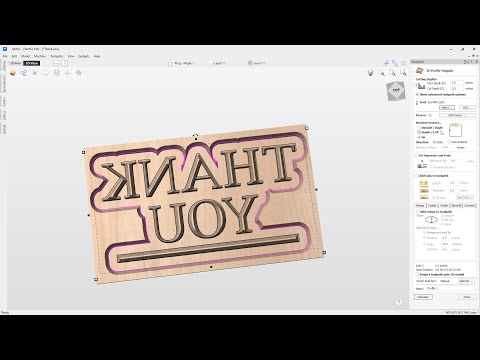Click the Close button in Toolpaths panel
Viewport: 480px width, 360px height.
(x=467, y=297)
